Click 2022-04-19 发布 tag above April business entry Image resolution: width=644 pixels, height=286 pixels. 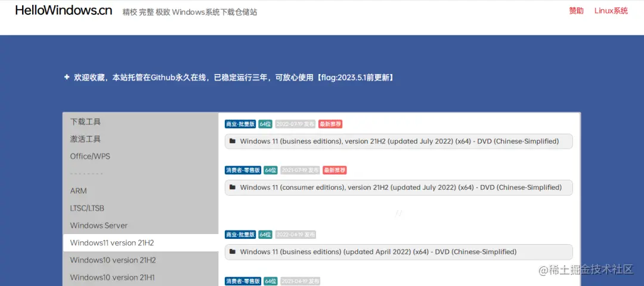[295, 235]
